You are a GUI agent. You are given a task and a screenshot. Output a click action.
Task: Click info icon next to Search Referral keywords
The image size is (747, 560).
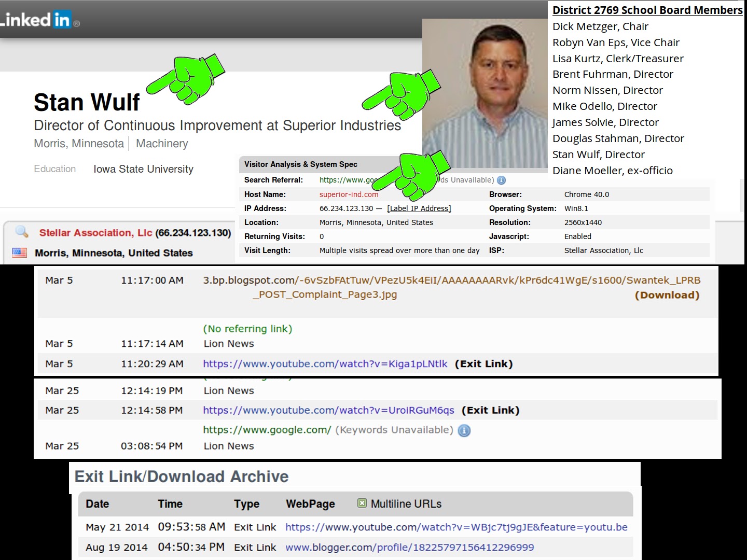pyautogui.click(x=501, y=180)
